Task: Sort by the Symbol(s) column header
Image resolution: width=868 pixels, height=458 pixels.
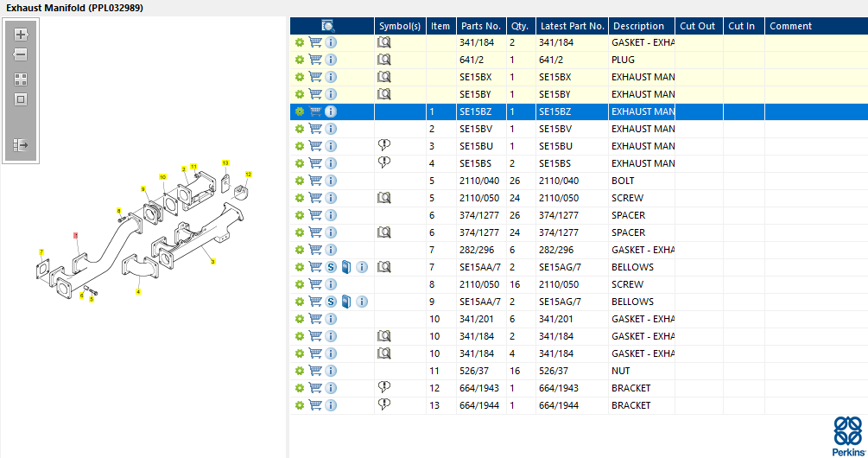Action: pos(400,26)
